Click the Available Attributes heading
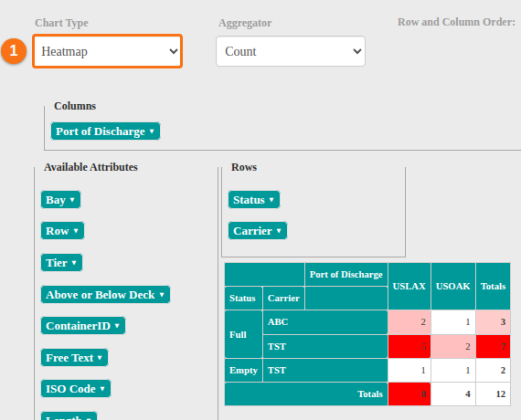This screenshot has height=420, width=521. point(90,167)
